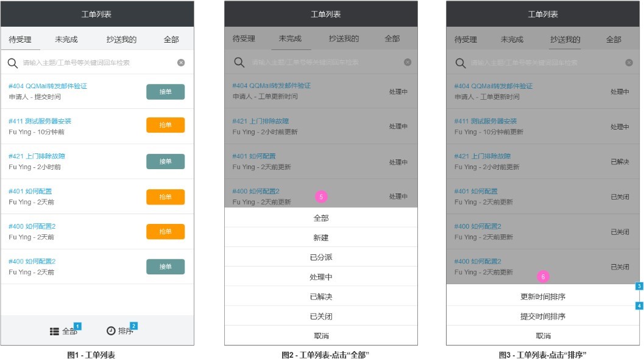Clear the search field in Figure 1

[x=181, y=63]
